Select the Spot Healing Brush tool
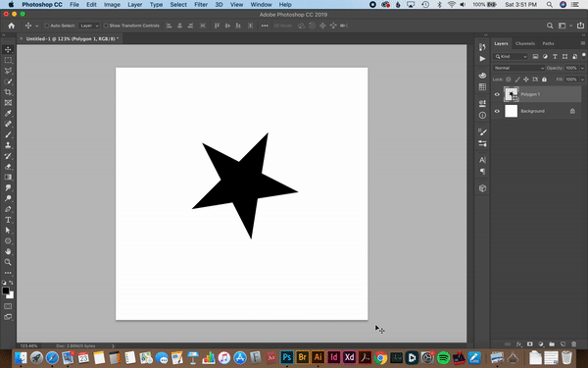 click(8, 124)
